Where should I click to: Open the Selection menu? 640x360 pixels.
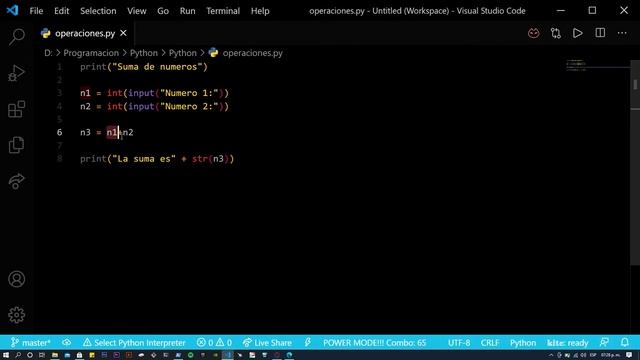(x=98, y=11)
